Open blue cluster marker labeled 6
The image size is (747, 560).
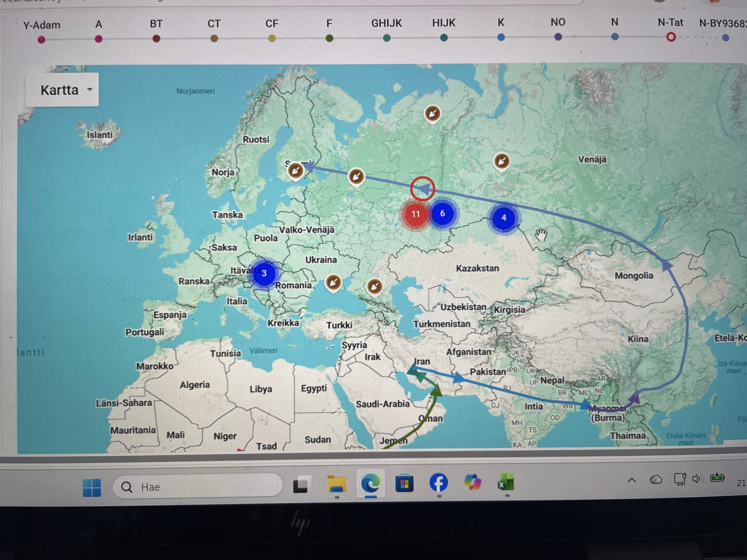coord(442,213)
